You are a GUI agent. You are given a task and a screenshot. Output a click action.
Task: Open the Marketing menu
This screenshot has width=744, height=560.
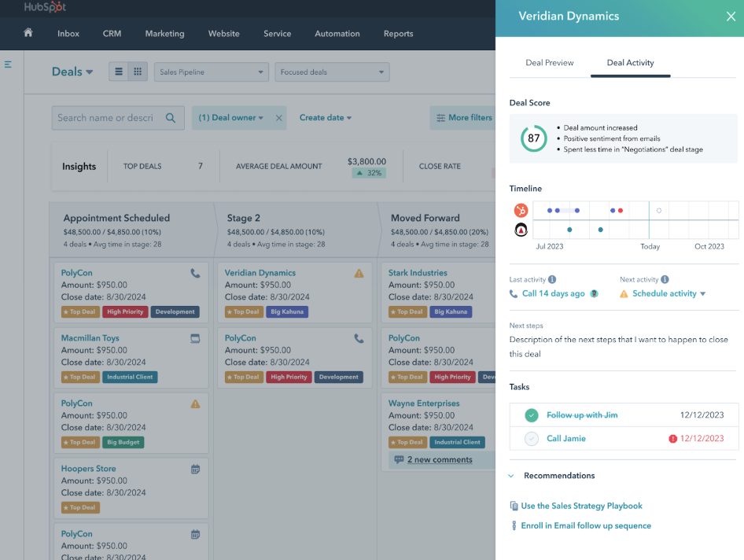point(164,34)
